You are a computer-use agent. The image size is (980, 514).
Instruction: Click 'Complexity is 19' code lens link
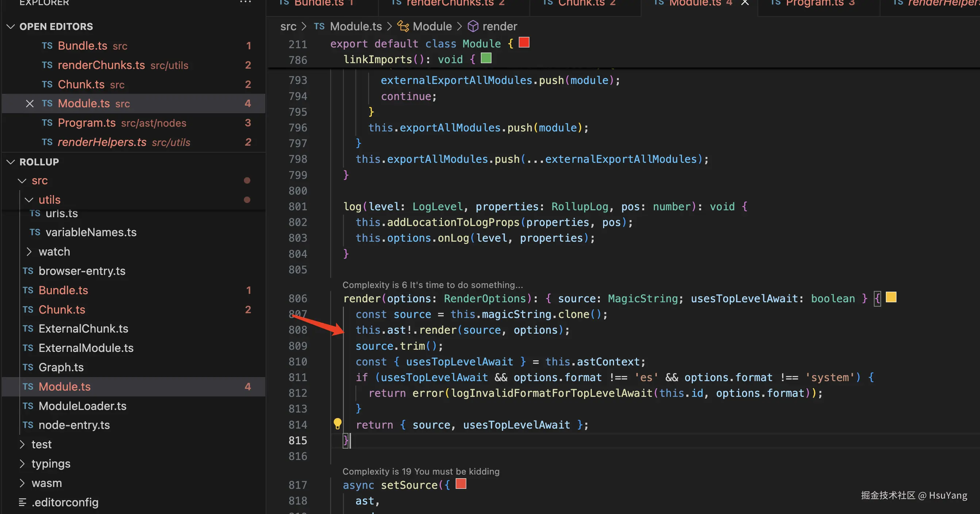420,471
